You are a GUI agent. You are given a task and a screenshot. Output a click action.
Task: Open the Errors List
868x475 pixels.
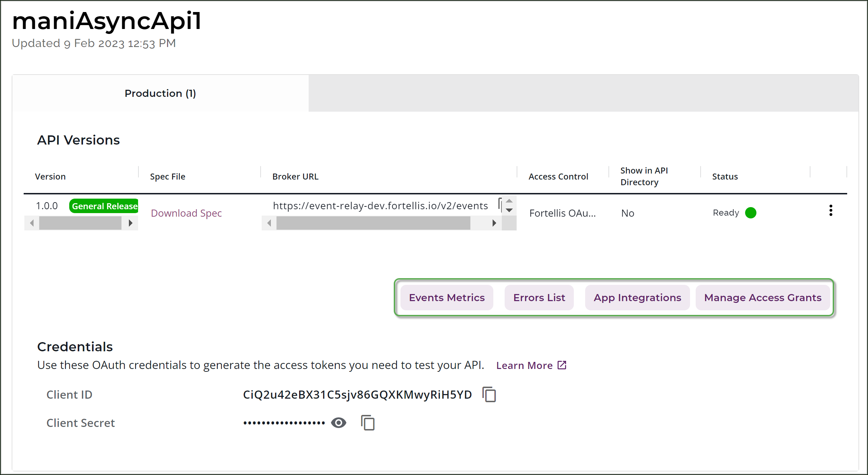tap(539, 298)
